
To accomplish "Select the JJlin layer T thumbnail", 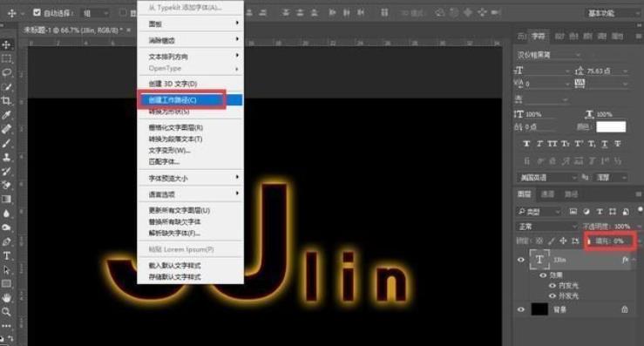I will [x=539, y=260].
